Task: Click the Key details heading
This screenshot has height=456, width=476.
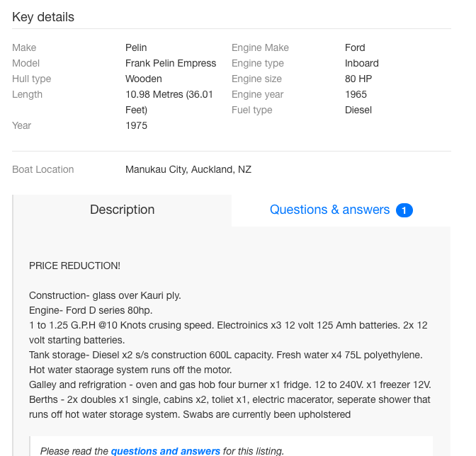Action: [x=43, y=17]
